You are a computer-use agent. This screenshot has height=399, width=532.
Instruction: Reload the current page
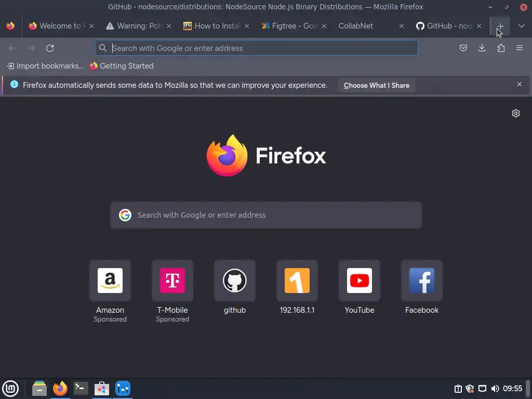50,48
